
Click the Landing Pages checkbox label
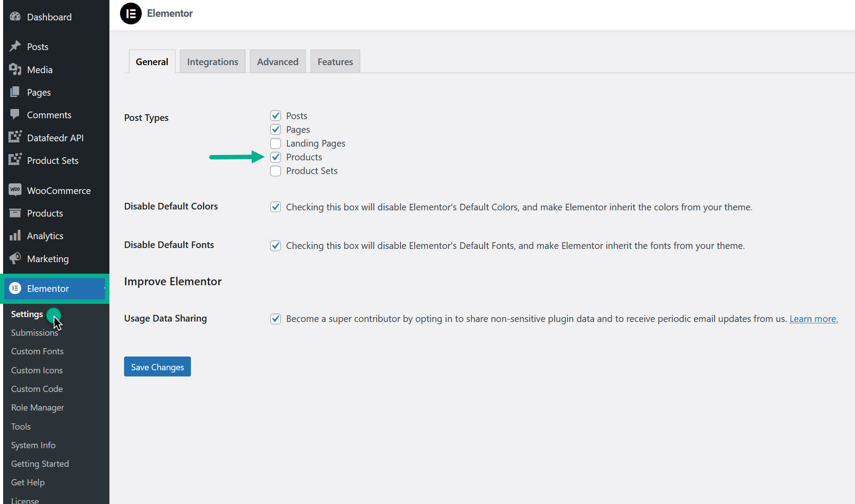pos(315,143)
